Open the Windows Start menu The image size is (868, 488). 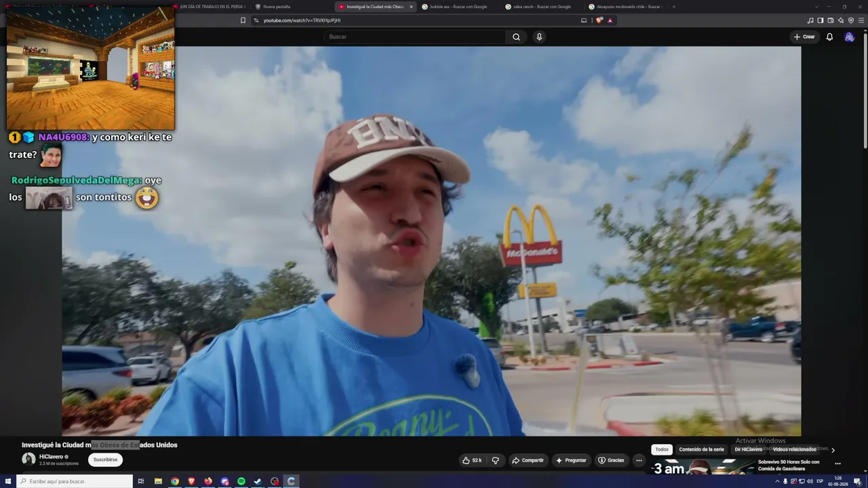[x=7, y=481]
